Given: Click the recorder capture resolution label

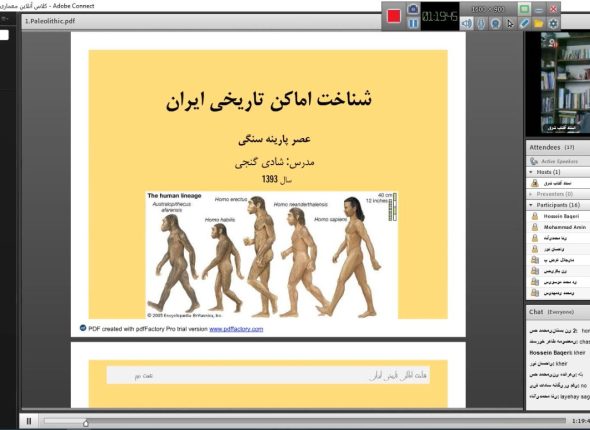Looking at the screenshot, I should pyautogui.click(x=488, y=9).
